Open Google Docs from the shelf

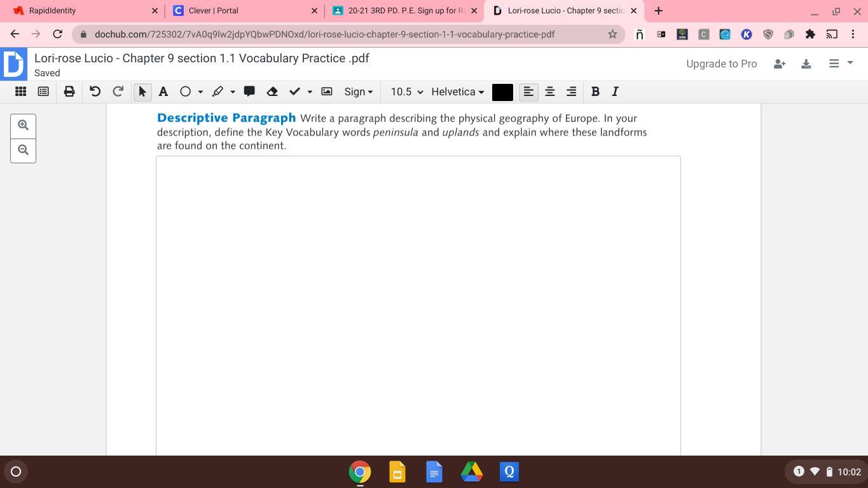pyautogui.click(x=434, y=472)
